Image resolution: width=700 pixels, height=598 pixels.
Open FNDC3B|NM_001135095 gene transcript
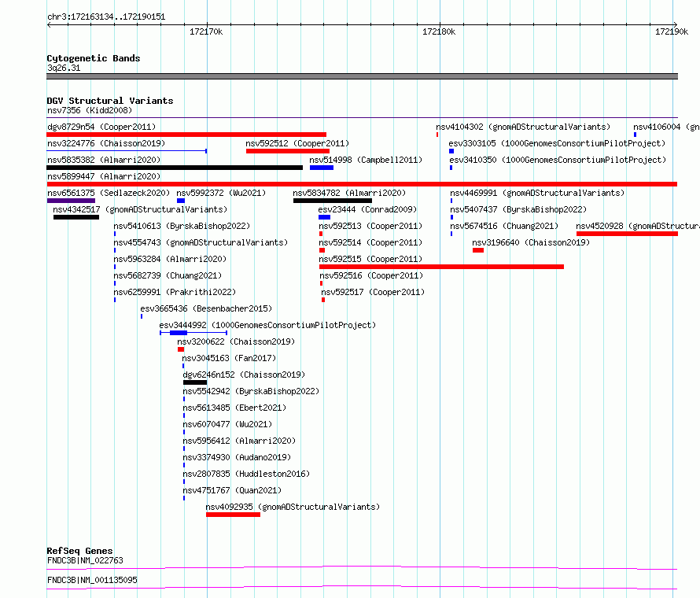92,580
